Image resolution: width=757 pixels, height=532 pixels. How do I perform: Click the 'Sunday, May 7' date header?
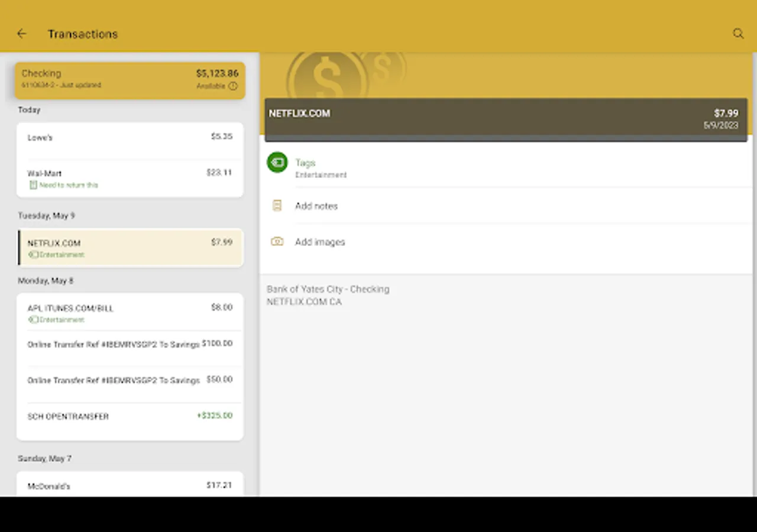(x=44, y=459)
